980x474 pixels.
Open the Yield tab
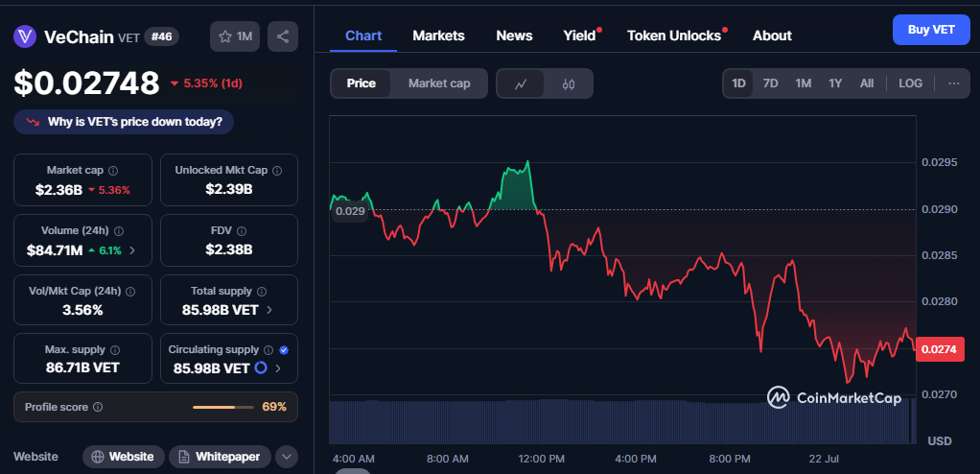[579, 36]
